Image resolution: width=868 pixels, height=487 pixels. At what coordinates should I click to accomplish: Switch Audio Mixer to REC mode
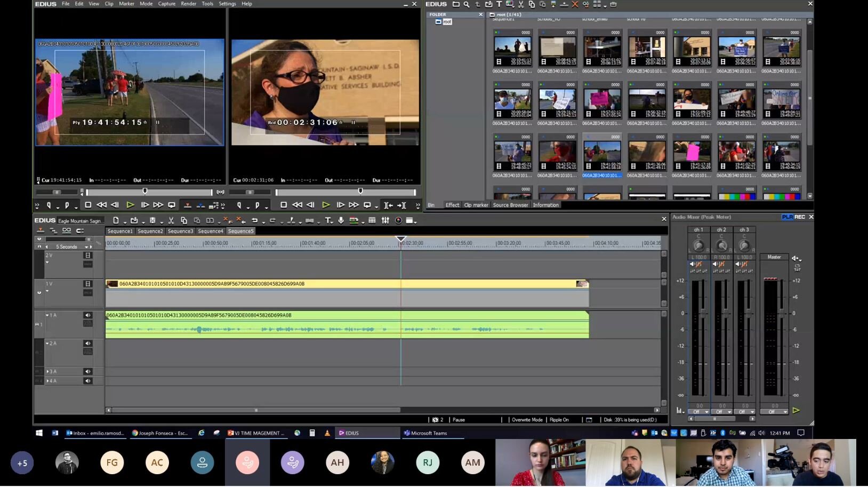pos(800,217)
